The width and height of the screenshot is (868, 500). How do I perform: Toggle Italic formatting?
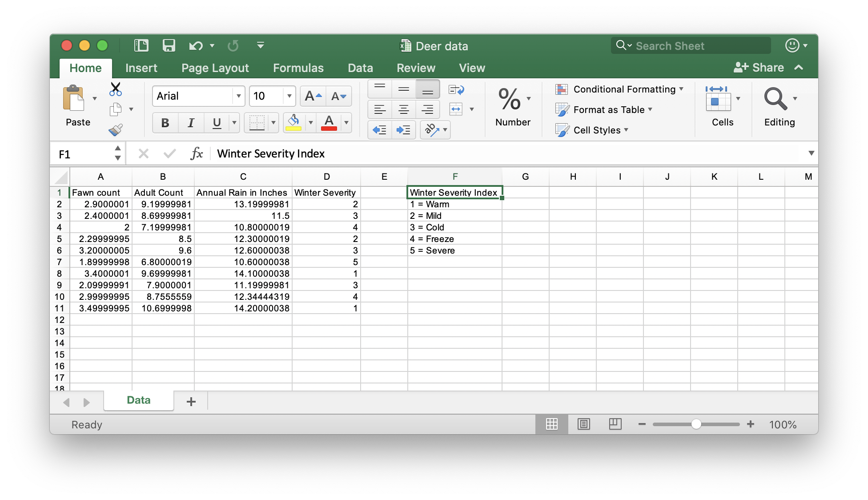[191, 123]
